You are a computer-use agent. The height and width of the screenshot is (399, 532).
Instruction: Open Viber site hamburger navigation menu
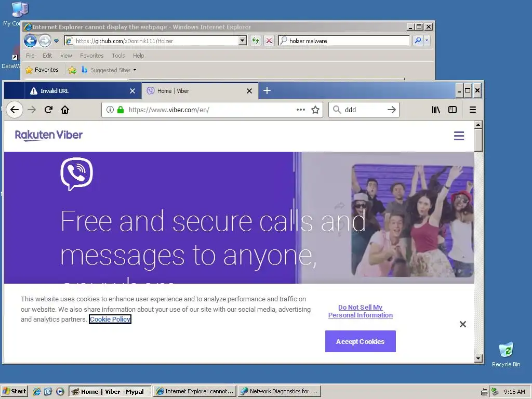[x=459, y=136]
